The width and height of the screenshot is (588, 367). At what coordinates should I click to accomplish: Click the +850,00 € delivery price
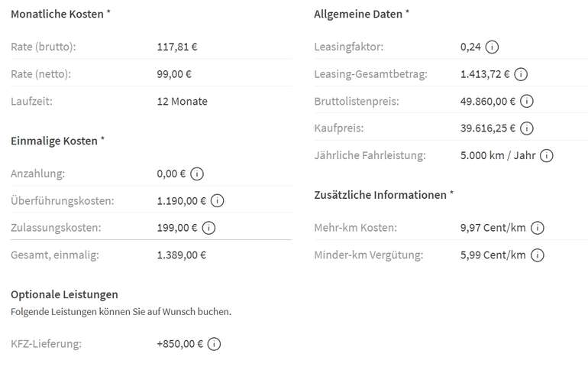(x=180, y=344)
